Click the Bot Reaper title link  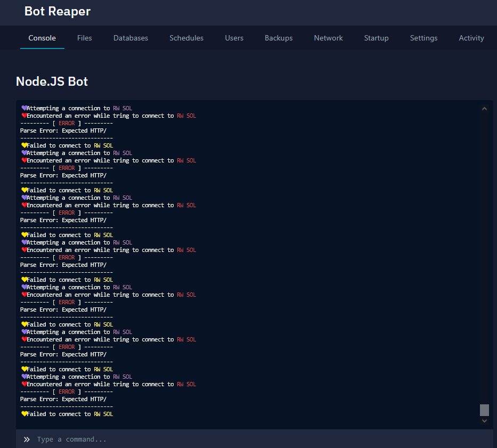point(58,11)
